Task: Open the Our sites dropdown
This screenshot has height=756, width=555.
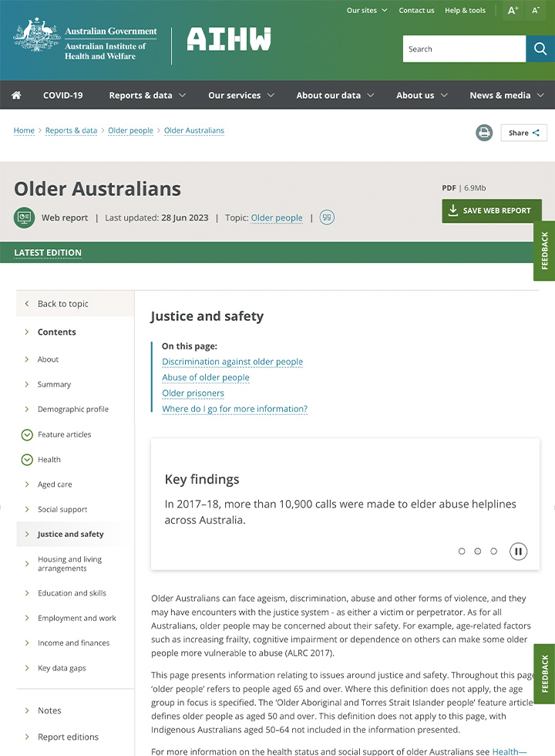Action: (367, 10)
